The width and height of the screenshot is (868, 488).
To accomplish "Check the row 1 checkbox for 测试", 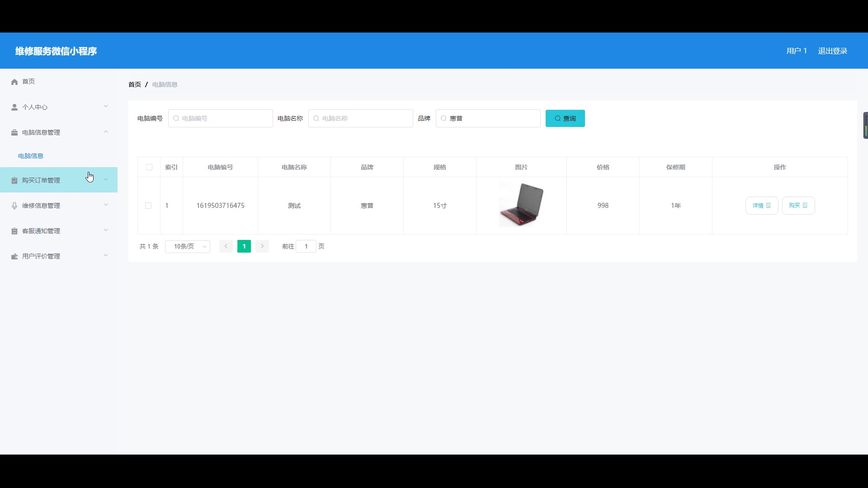I will tap(148, 206).
